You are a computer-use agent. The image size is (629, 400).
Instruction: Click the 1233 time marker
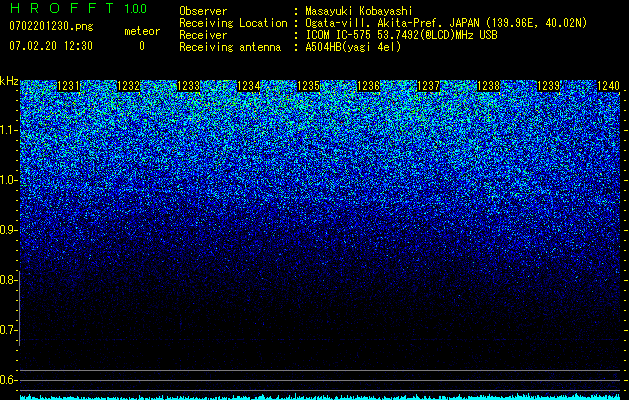pyautogui.click(x=189, y=86)
